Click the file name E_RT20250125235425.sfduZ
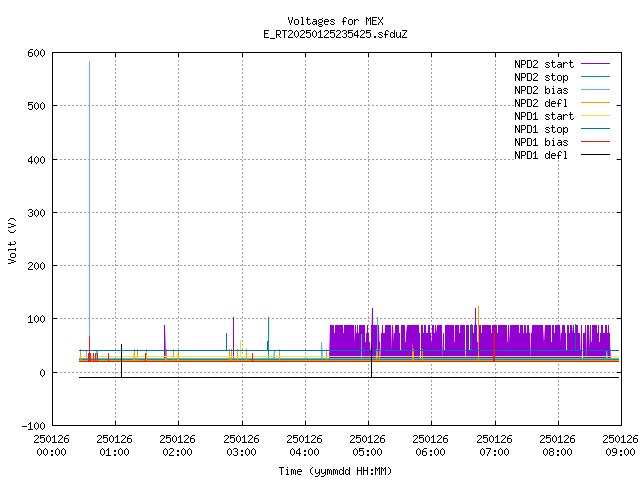 335,34
